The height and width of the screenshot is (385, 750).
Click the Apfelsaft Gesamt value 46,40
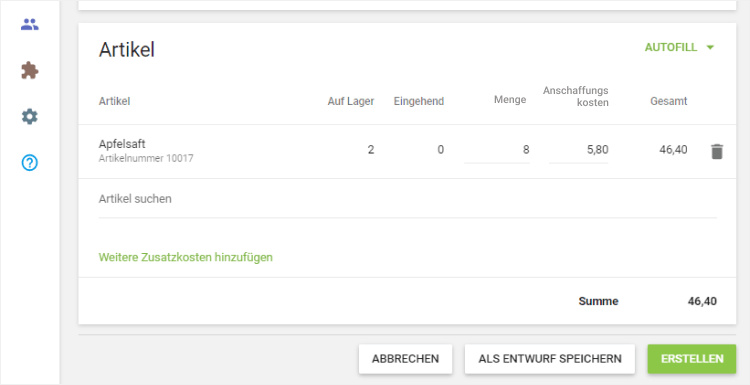pos(673,150)
